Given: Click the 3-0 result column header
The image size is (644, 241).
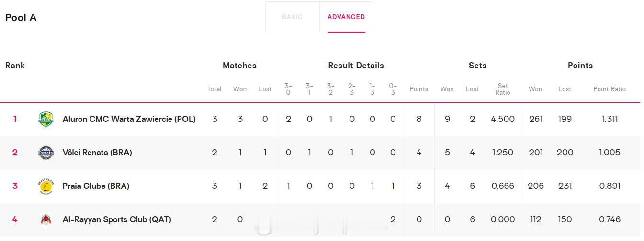Looking at the screenshot, I should tap(288, 89).
